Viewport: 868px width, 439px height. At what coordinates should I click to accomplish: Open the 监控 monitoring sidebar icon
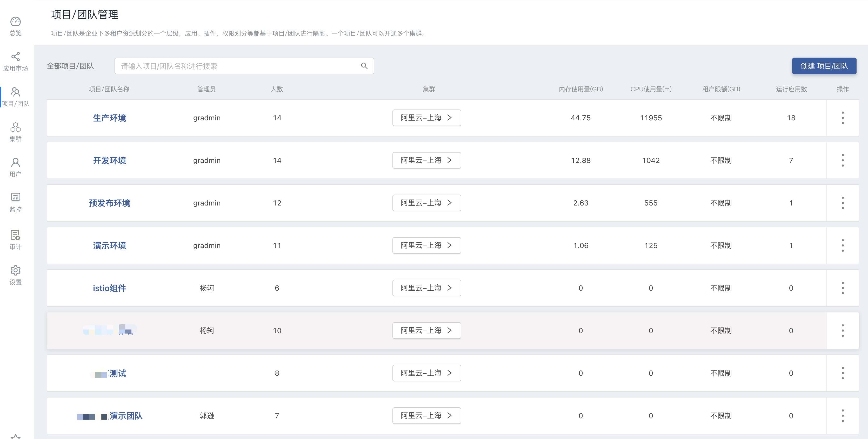(16, 197)
